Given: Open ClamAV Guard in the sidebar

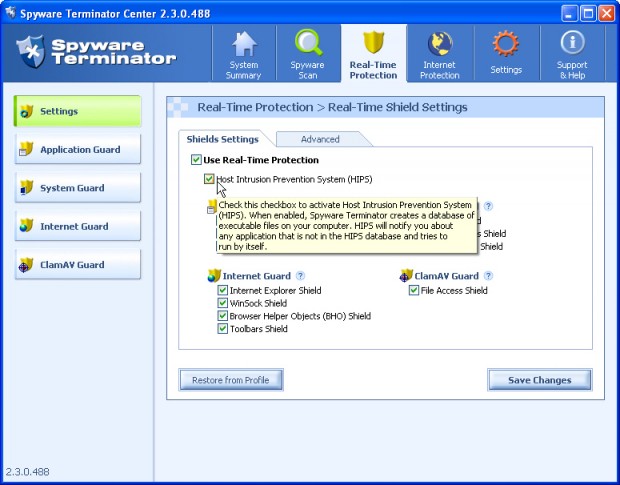Looking at the screenshot, I should [x=78, y=264].
